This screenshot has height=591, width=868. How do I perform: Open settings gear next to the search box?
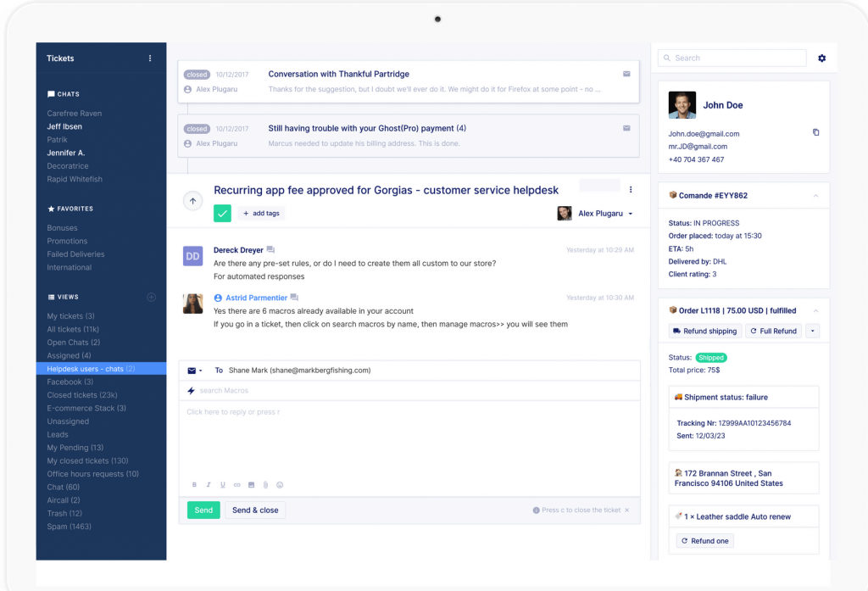pyautogui.click(x=821, y=59)
